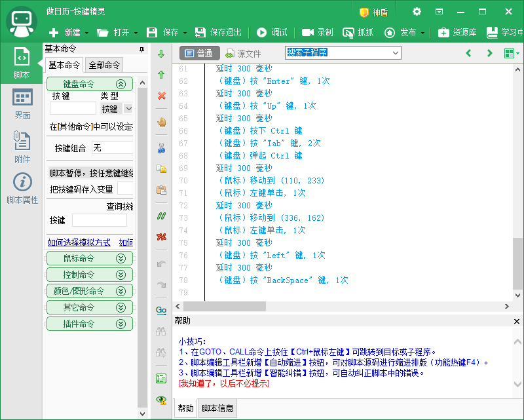
Task: Click the binoculars find-and-replace icon
Action: [x=161, y=352]
